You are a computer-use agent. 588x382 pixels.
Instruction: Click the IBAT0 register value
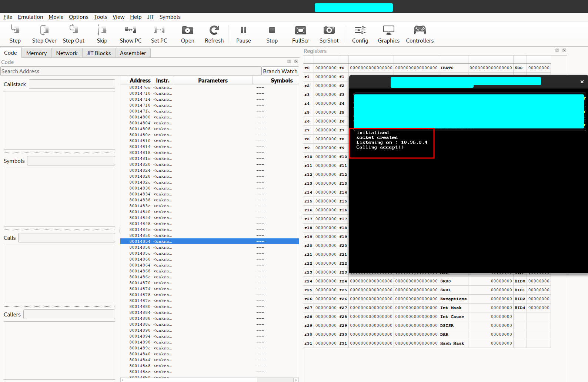pos(491,68)
